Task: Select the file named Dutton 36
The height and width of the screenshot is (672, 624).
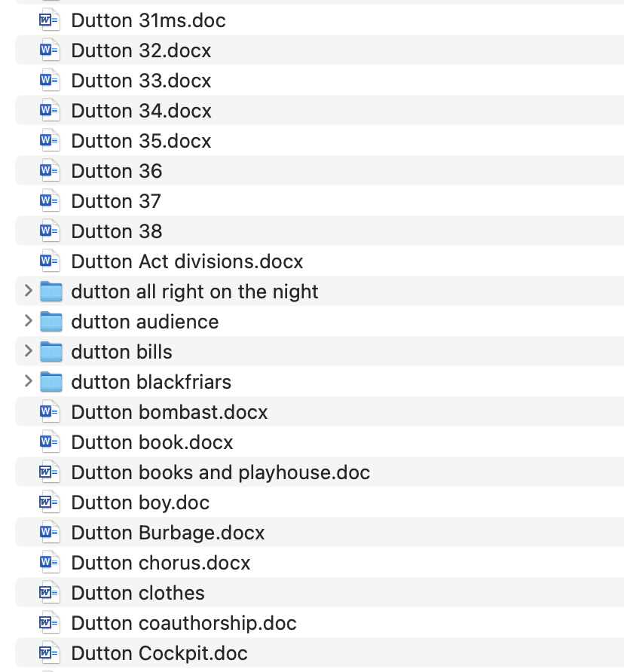Action: tap(117, 171)
